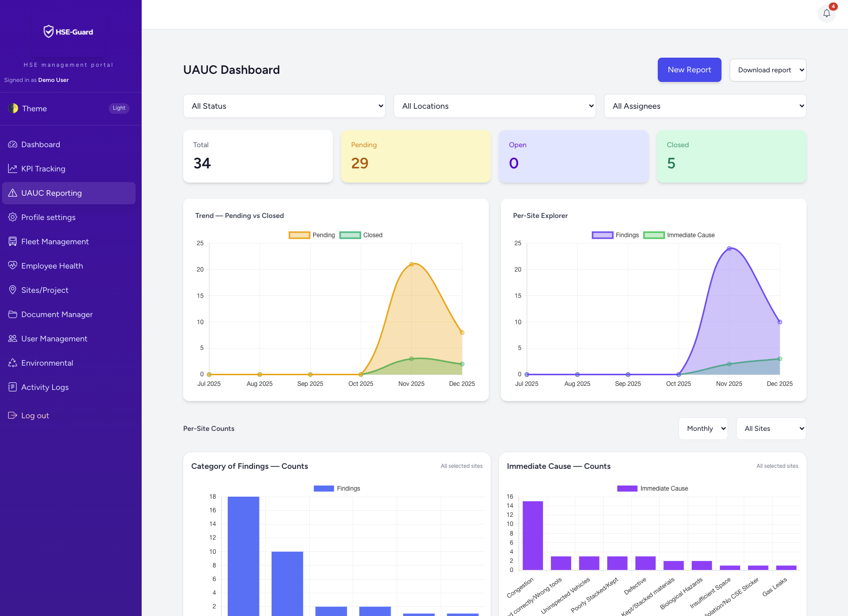Viewport: 848px width, 616px height.
Task: Toggle the Light theme switch
Action: pyautogui.click(x=118, y=108)
